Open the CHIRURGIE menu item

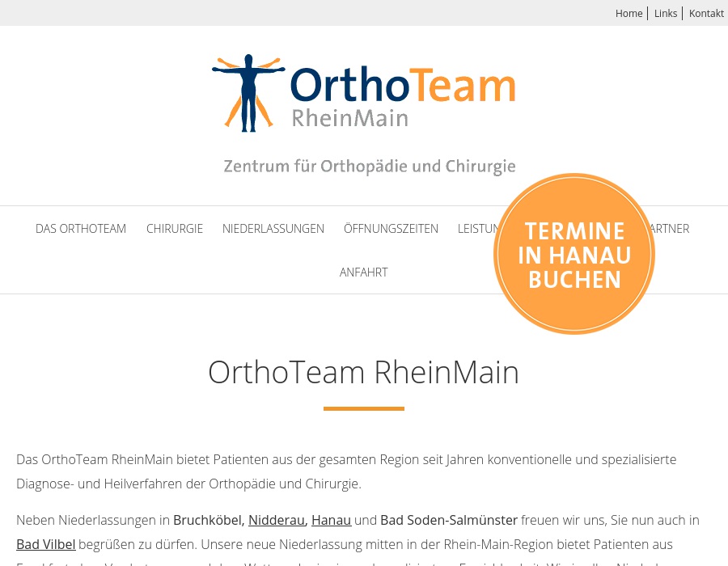coord(175,229)
